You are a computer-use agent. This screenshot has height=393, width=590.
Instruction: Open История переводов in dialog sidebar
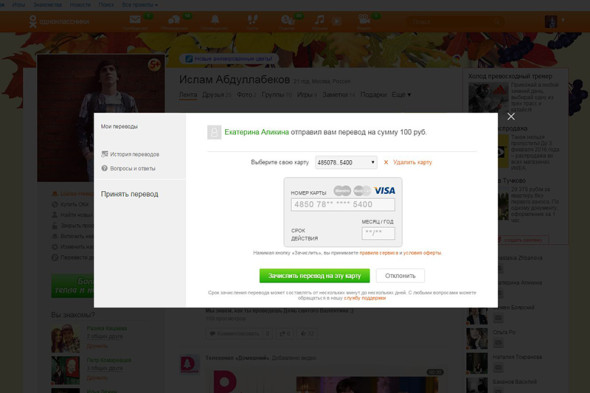(x=130, y=154)
